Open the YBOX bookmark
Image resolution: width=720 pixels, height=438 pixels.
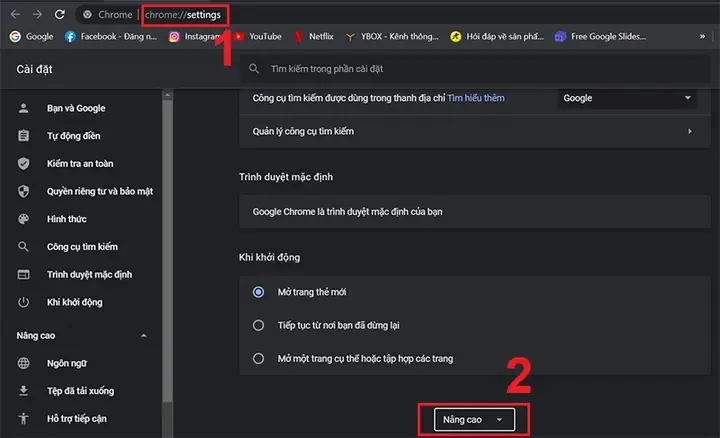point(392,37)
